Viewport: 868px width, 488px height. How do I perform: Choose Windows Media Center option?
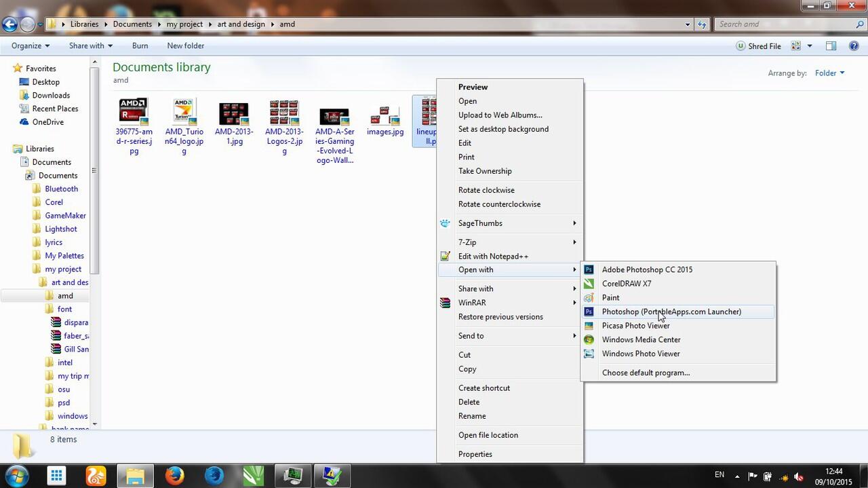[678, 339]
